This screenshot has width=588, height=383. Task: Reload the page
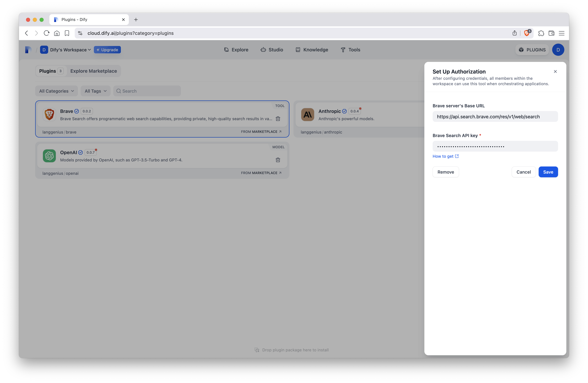tap(46, 33)
